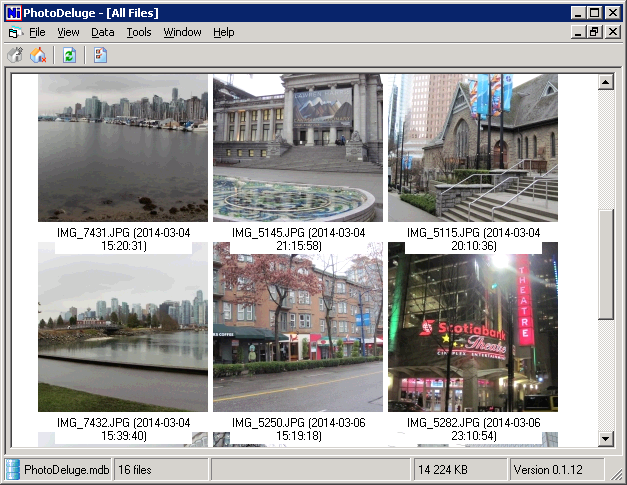Click the IMG_5282.JPG caption text
The width and height of the screenshot is (627, 485).
coord(473,429)
